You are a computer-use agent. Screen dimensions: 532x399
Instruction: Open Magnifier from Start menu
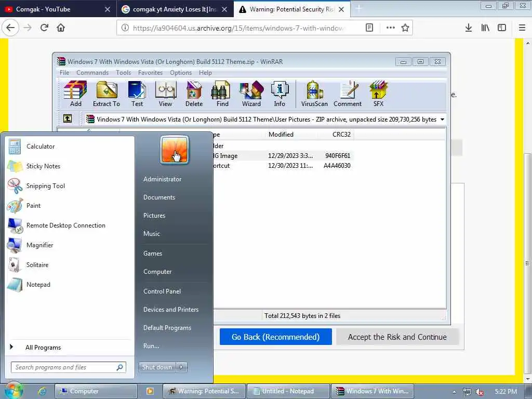(x=70, y=245)
